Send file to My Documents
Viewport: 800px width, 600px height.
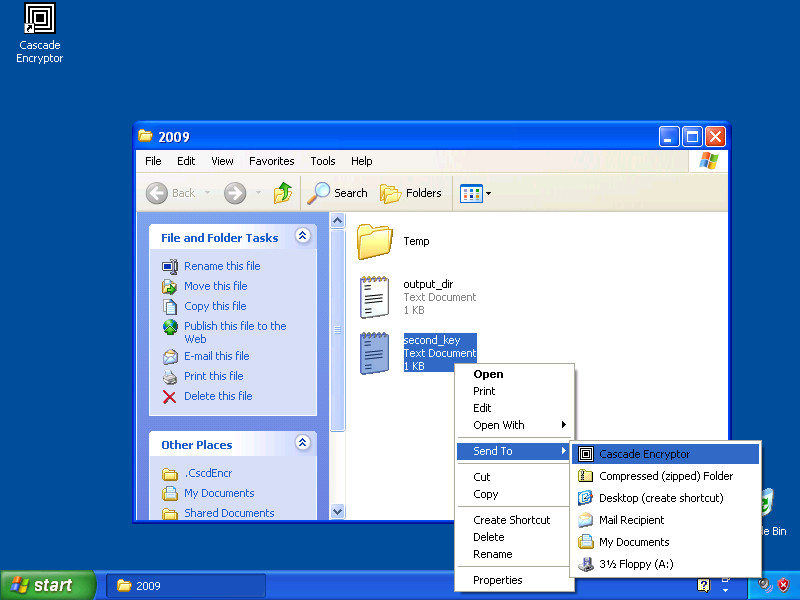tap(665, 542)
